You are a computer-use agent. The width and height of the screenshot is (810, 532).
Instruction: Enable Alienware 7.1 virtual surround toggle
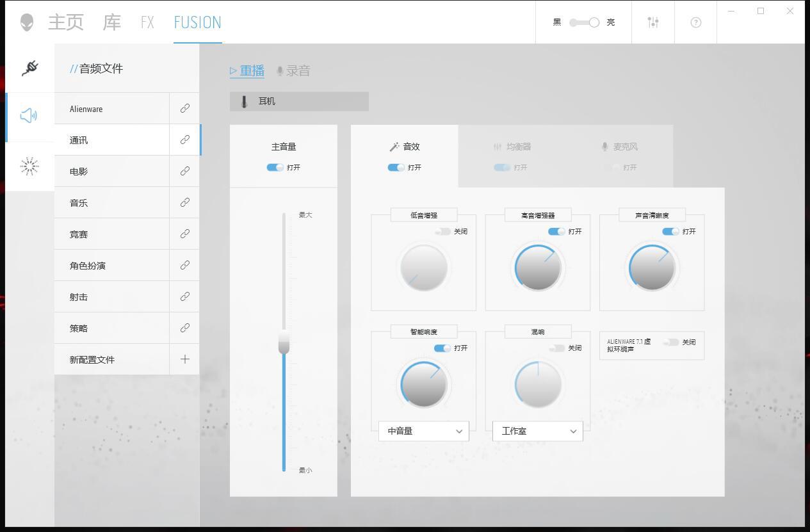click(x=671, y=343)
